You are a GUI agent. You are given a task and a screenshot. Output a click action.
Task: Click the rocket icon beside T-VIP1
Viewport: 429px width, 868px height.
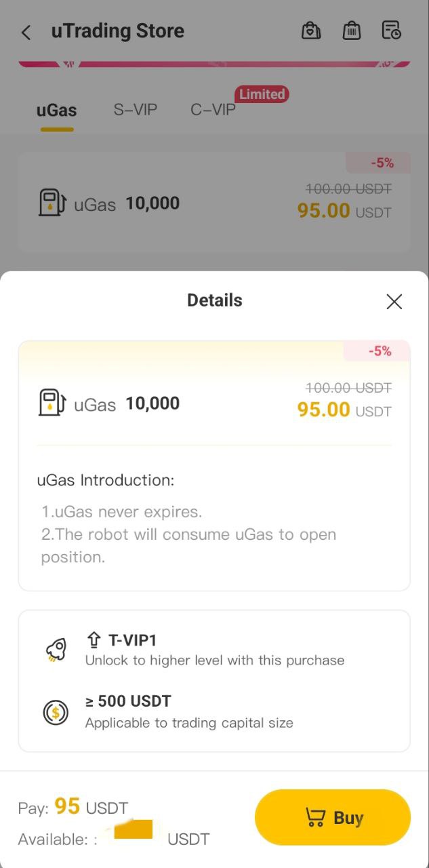coord(56,651)
